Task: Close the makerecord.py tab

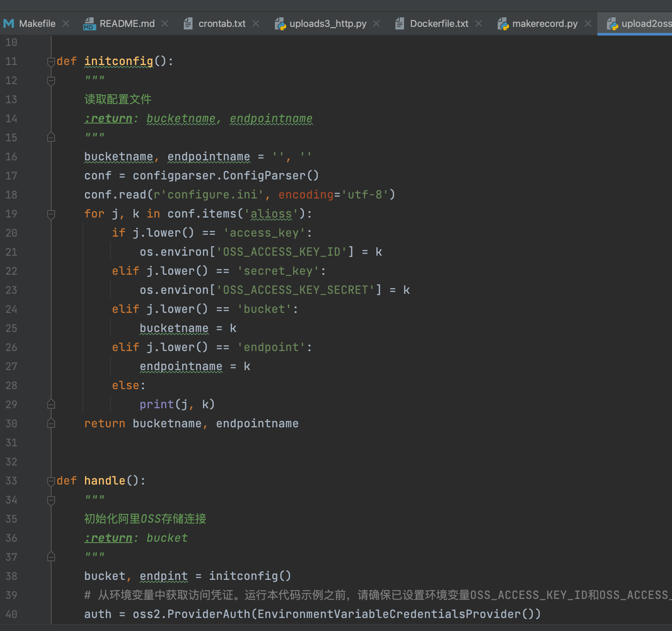Action: (588, 23)
